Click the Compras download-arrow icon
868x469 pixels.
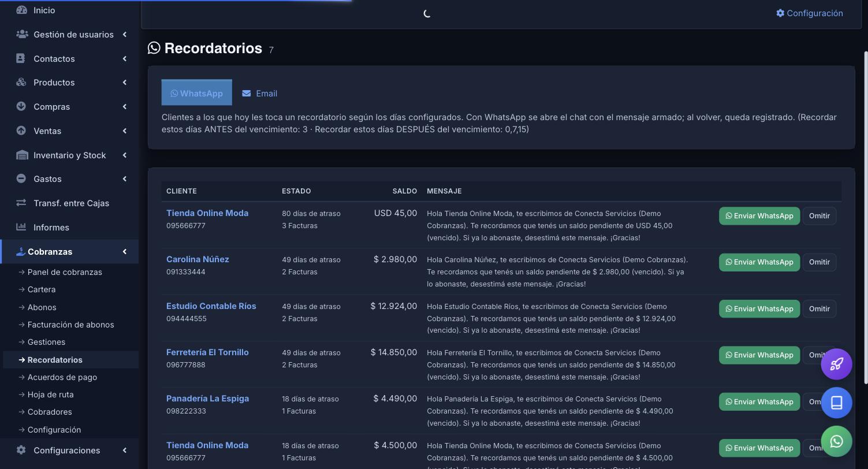pyautogui.click(x=21, y=106)
